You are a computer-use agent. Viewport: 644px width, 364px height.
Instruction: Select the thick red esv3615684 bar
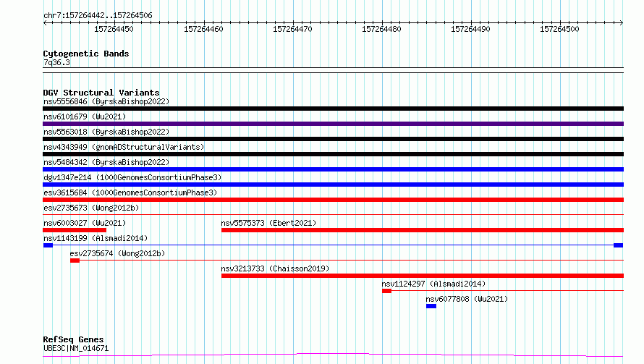[x=333, y=200]
